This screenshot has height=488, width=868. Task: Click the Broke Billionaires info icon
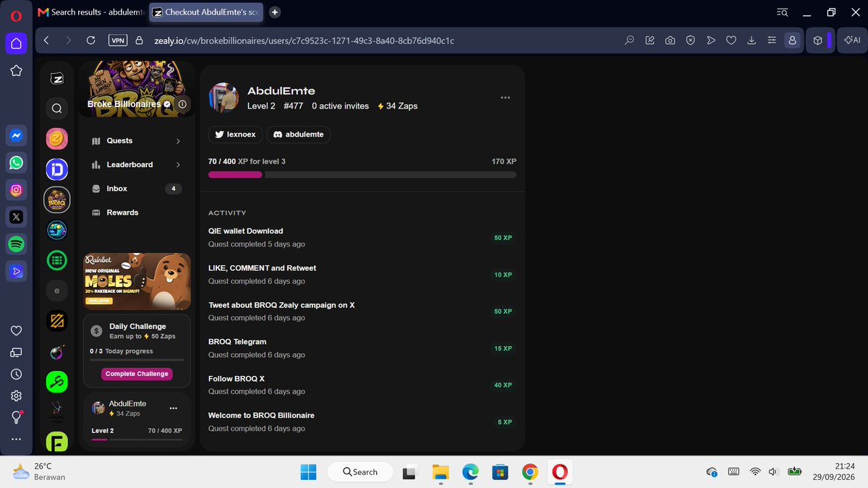(x=182, y=104)
